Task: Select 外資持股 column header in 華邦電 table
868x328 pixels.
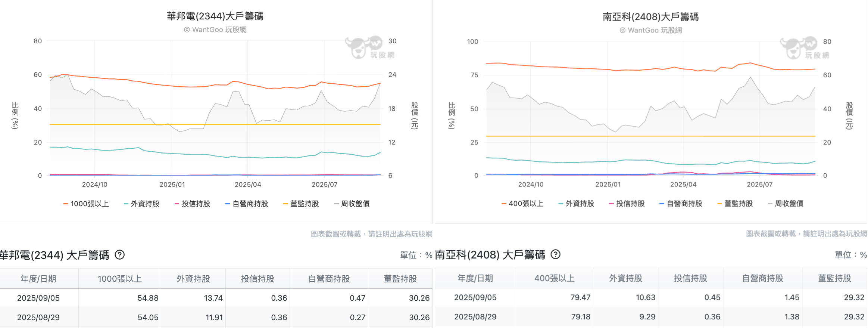Action: [x=193, y=279]
